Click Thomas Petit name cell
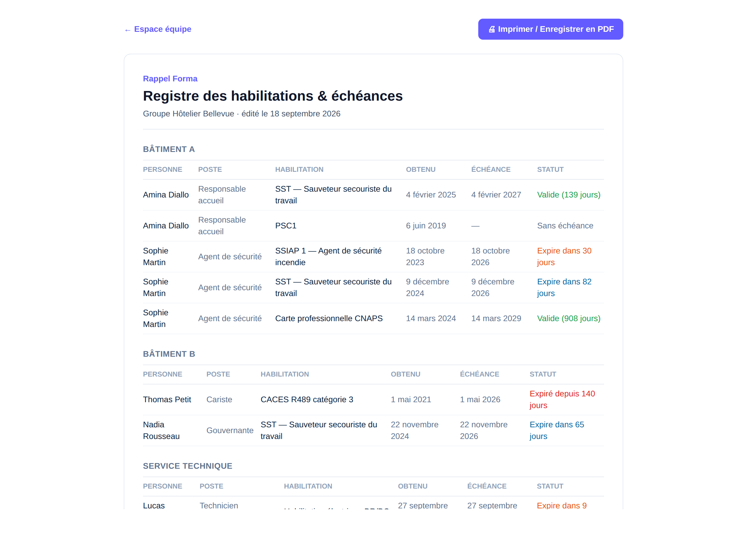747x560 pixels. coord(167,400)
